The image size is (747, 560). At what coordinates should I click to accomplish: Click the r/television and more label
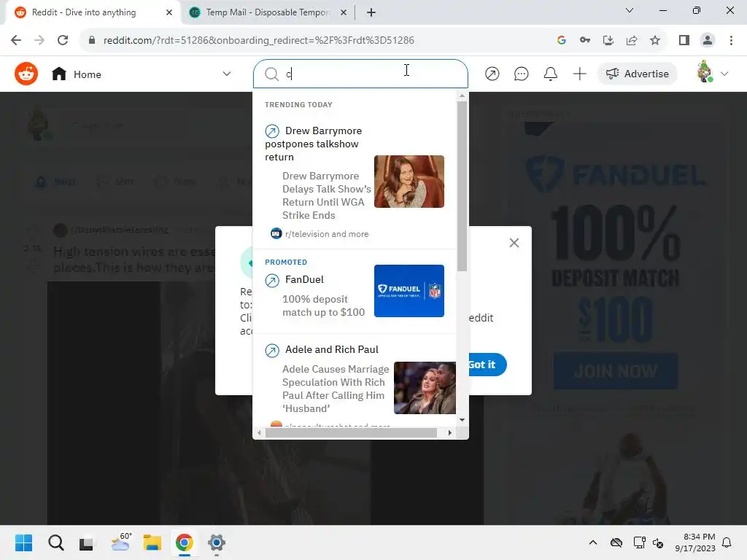[327, 234]
